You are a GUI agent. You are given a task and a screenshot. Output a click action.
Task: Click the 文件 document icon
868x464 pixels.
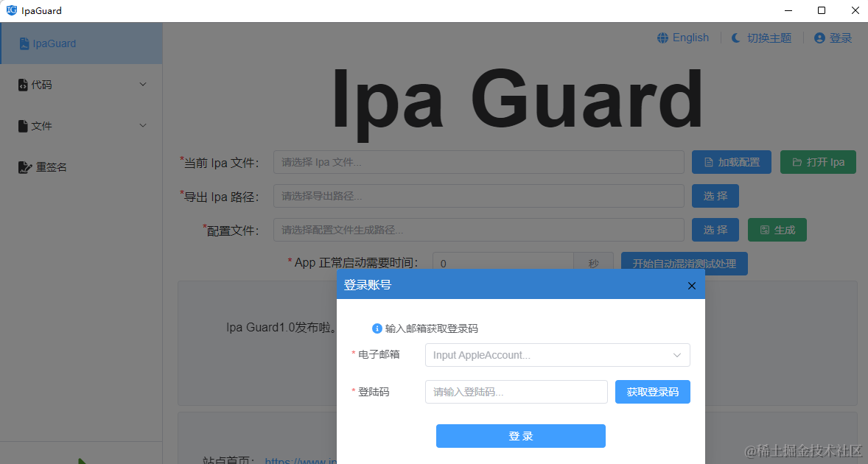(x=23, y=126)
